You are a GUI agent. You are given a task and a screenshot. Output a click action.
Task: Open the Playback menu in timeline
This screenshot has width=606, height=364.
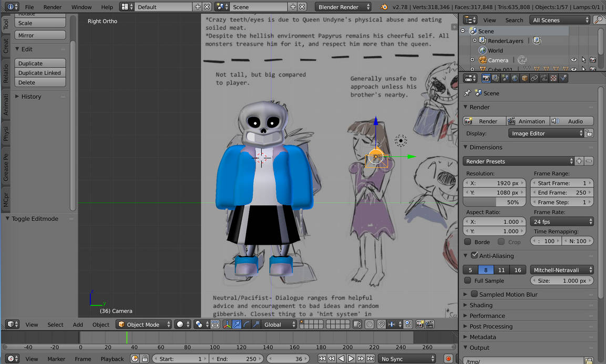[112, 359]
